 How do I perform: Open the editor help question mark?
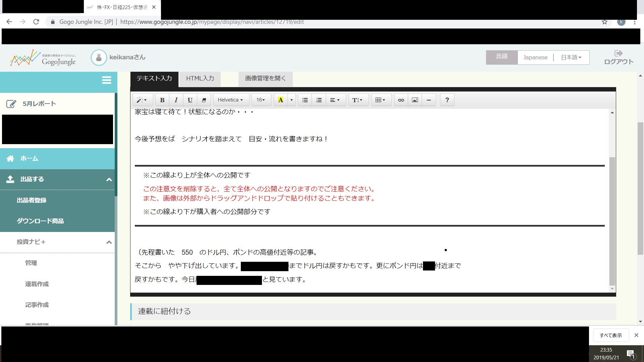[447, 100]
